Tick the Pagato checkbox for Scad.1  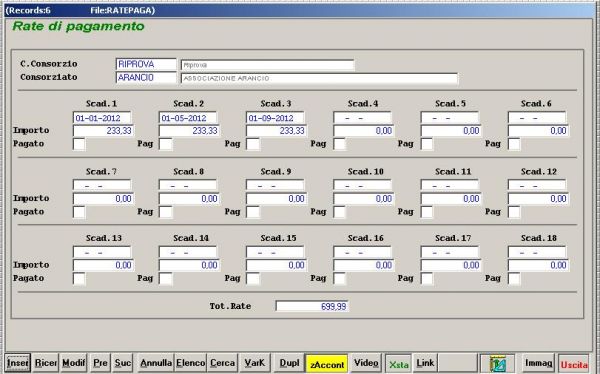click(x=79, y=144)
